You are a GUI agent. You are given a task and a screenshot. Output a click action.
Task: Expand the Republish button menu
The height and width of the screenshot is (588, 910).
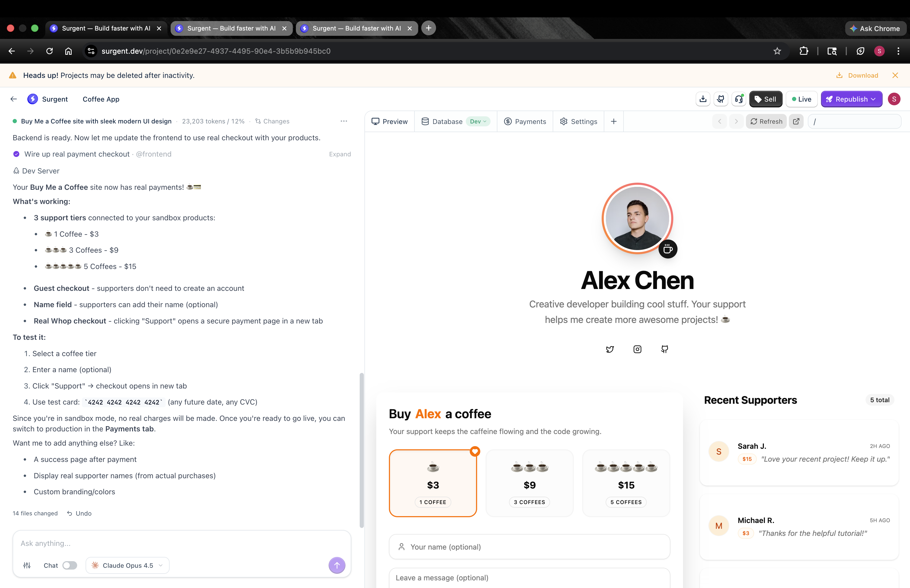[x=873, y=99]
